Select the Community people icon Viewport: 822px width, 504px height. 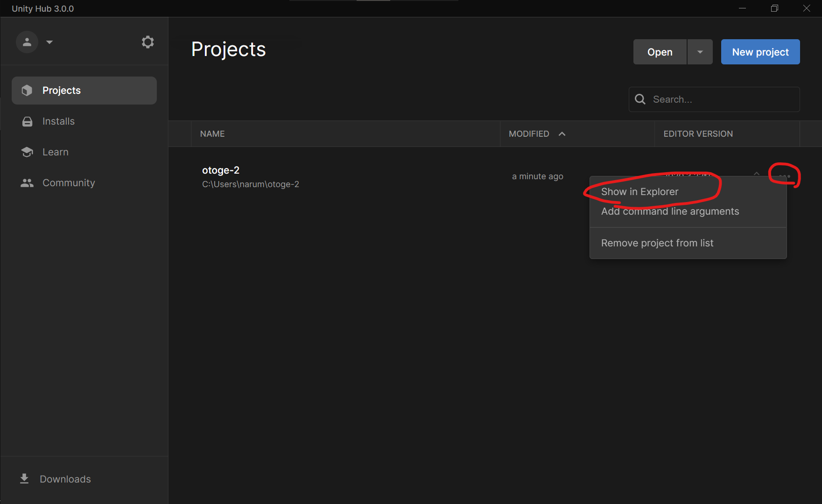point(27,182)
